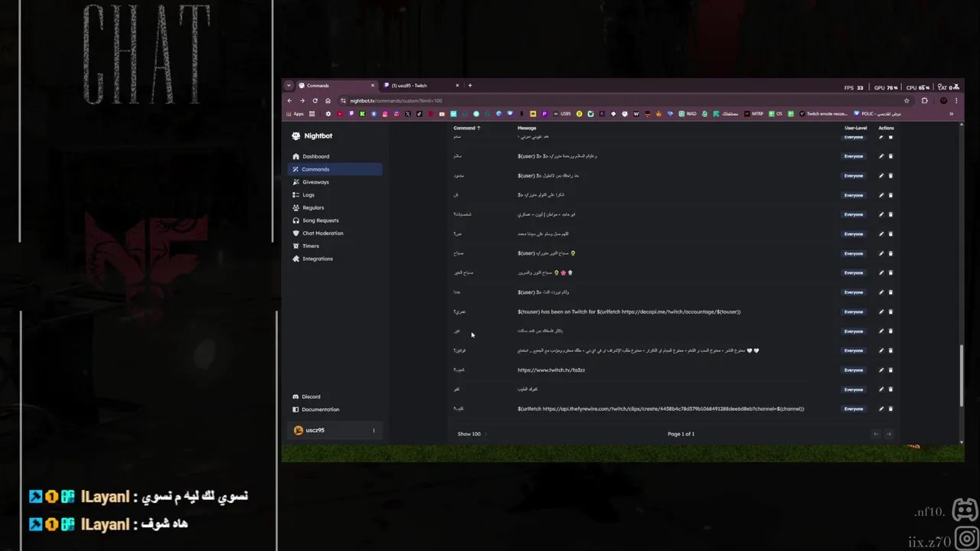
Task: Go to the next commands page arrow
Action: pyautogui.click(x=889, y=434)
